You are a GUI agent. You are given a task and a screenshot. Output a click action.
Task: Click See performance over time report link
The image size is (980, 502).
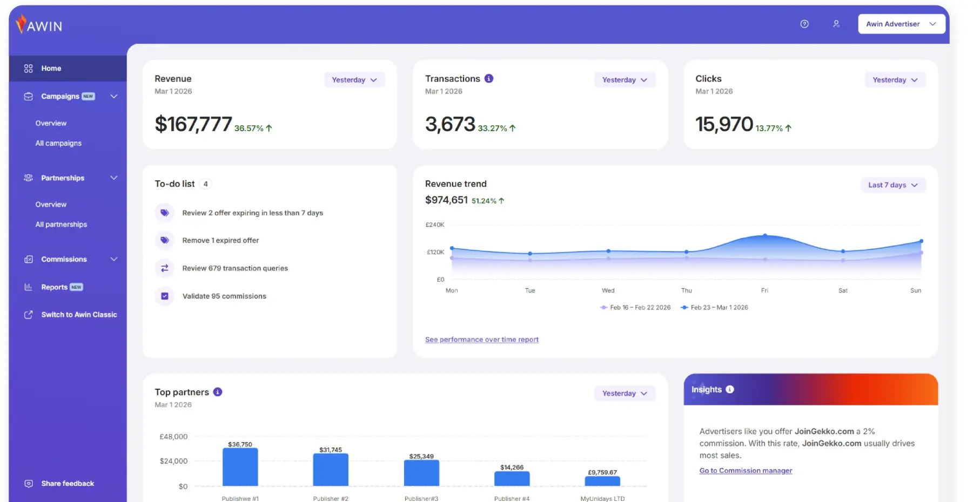[482, 340]
